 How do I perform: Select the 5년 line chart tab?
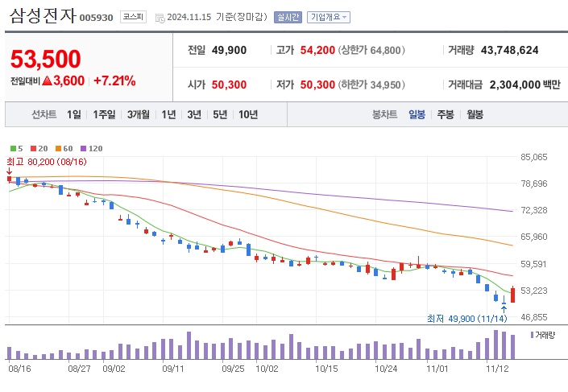[220, 115]
